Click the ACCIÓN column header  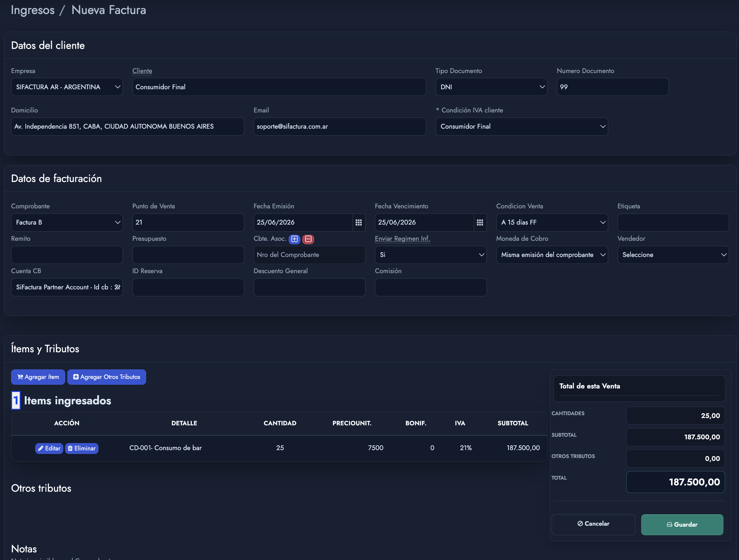tap(67, 423)
